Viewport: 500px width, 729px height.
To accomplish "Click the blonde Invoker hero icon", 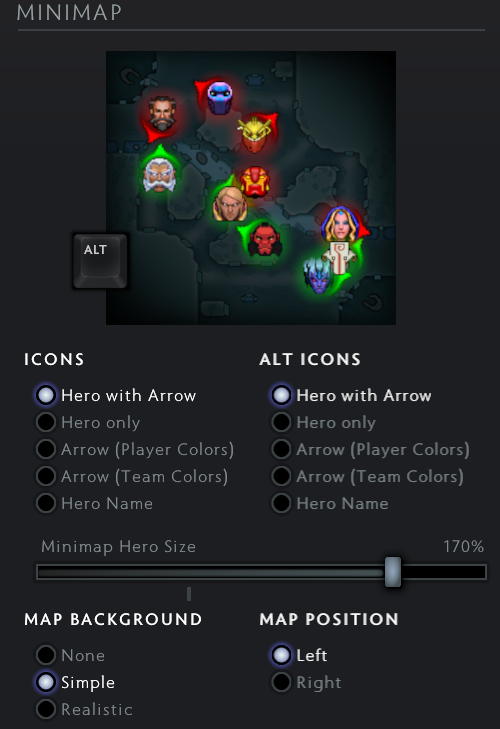I will coord(229,204).
